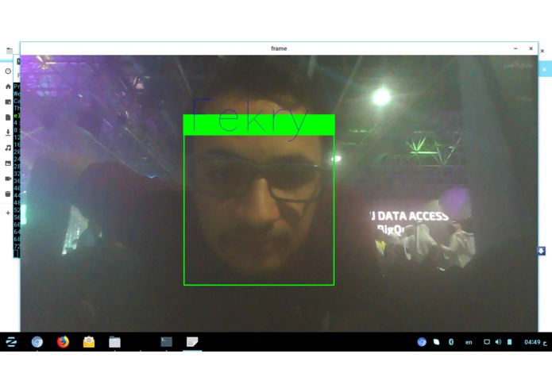Open the Files app in taskbar

[114, 342]
